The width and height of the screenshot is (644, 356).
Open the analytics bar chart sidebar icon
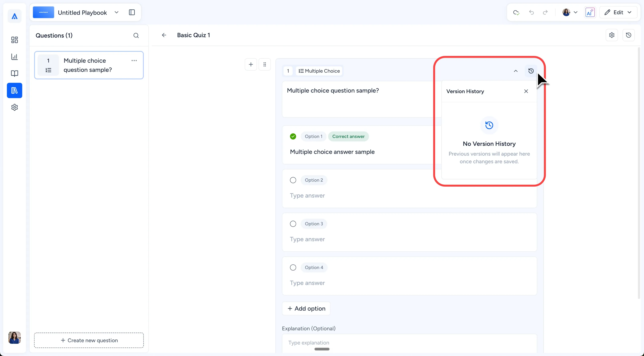(x=14, y=57)
